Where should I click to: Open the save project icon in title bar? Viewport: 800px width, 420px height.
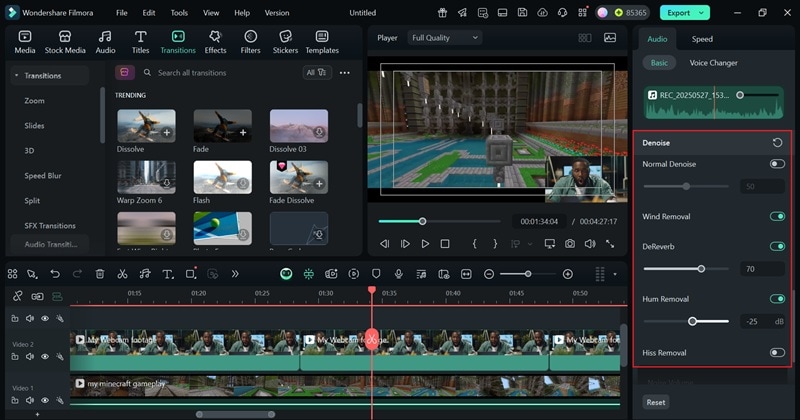[x=522, y=13]
